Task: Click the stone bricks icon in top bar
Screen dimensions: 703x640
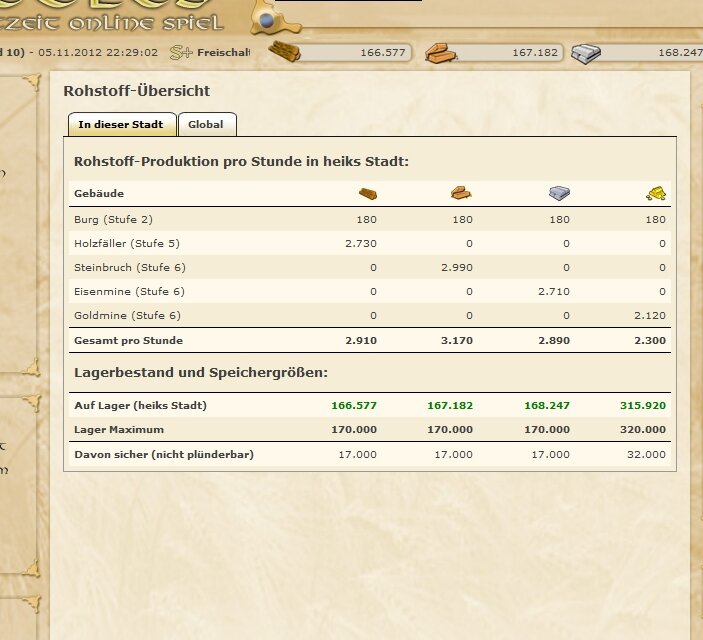Action: (x=440, y=53)
